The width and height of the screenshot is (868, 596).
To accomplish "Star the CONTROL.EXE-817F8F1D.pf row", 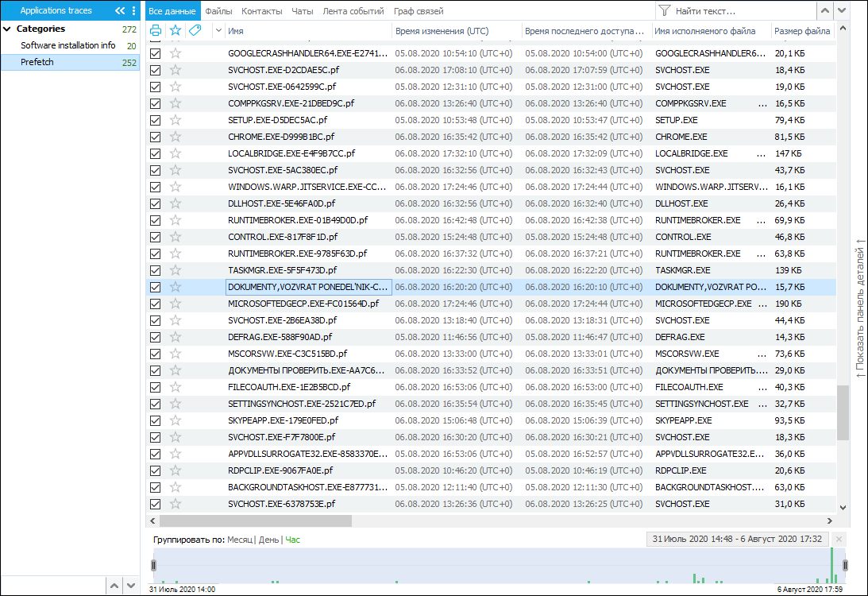I will 176,237.
